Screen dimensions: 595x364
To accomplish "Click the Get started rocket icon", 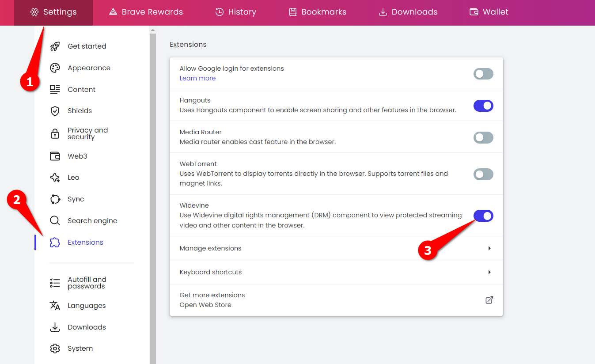I will [55, 46].
